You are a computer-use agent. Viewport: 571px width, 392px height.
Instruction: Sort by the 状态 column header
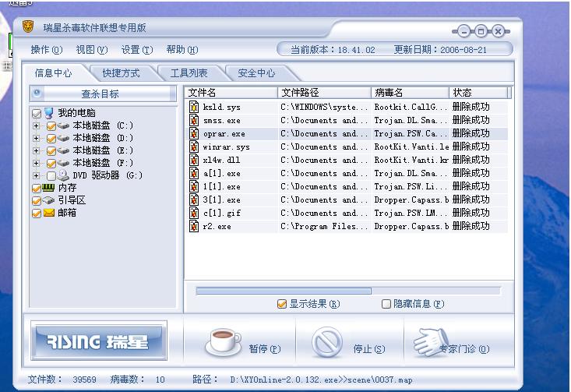point(478,93)
